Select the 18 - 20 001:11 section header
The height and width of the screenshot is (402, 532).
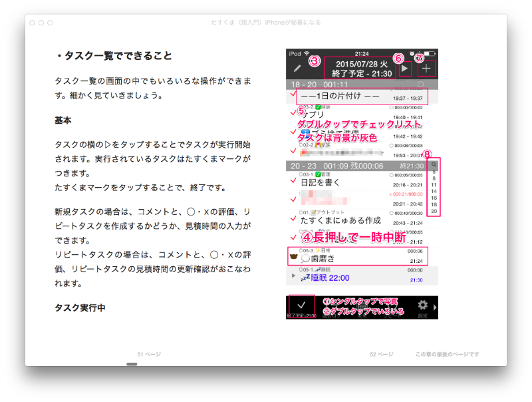point(362,85)
